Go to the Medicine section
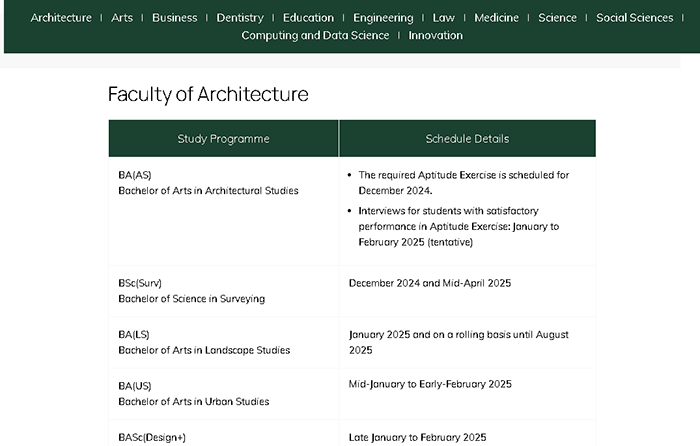700x446 pixels. point(496,18)
